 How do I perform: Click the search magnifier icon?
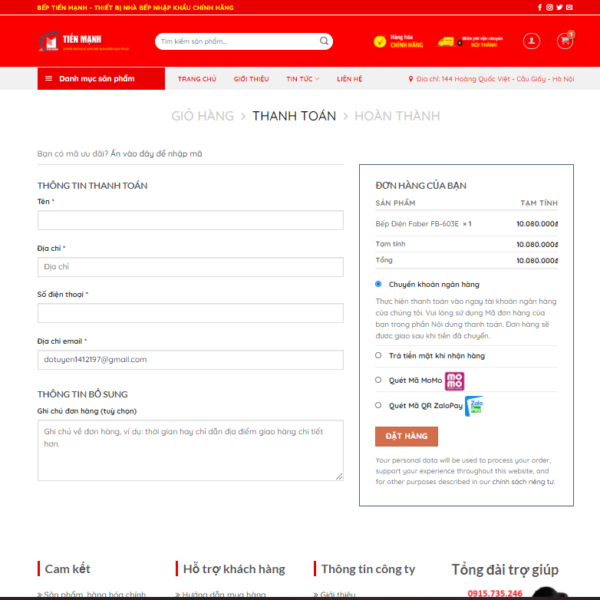(325, 42)
